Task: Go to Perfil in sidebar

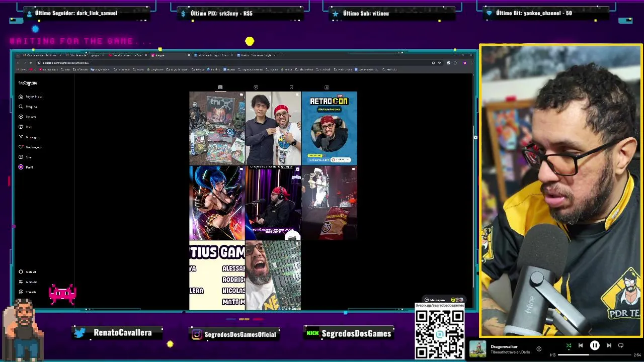Action: [26, 167]
